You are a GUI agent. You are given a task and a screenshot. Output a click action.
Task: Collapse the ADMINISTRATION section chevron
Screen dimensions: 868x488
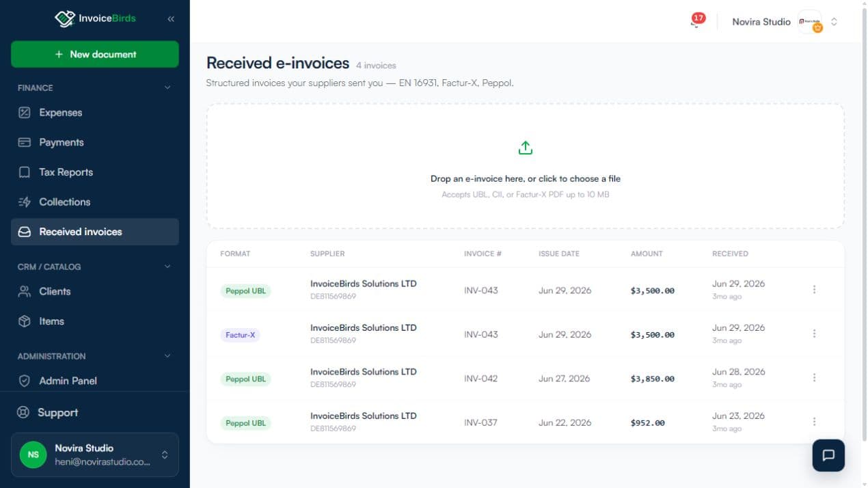pos(167,356)
